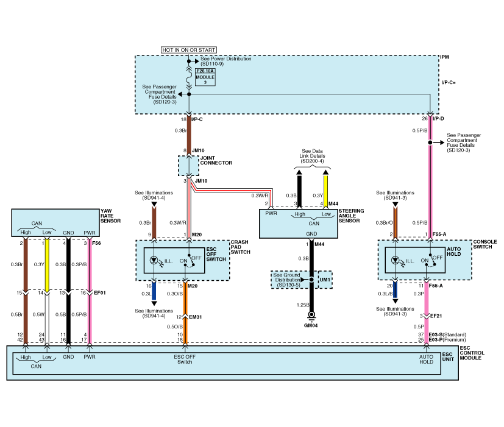Select the F26 10A fuse box
This screenshot has height=427, width=504.
tap(205, 77)
